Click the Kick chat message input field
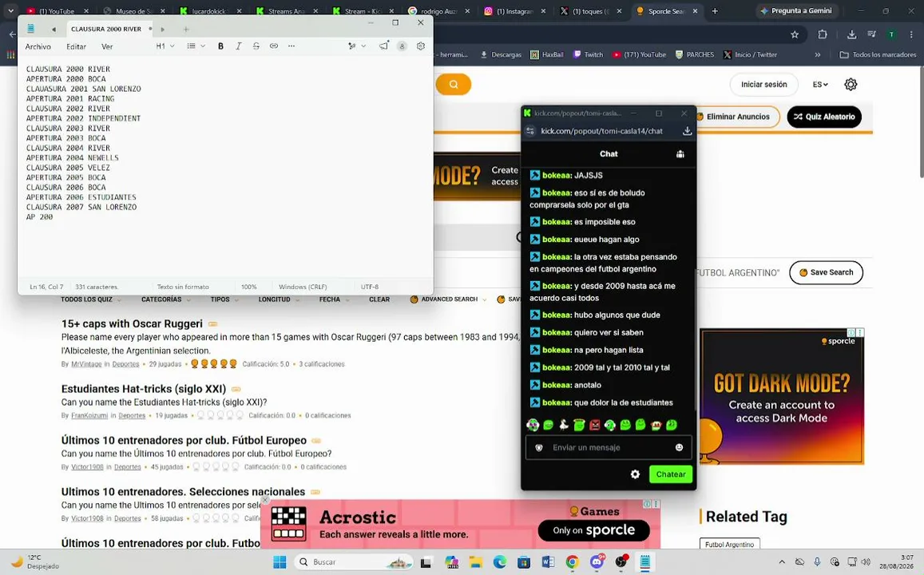Viewport: 924px width, 575px height. point(608,447)
